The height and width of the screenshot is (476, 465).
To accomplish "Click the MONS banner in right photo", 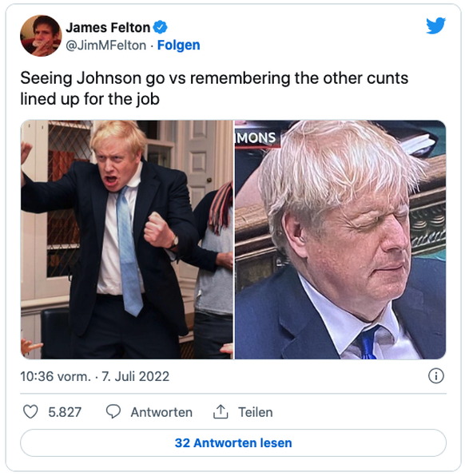I will click(257, 138).
